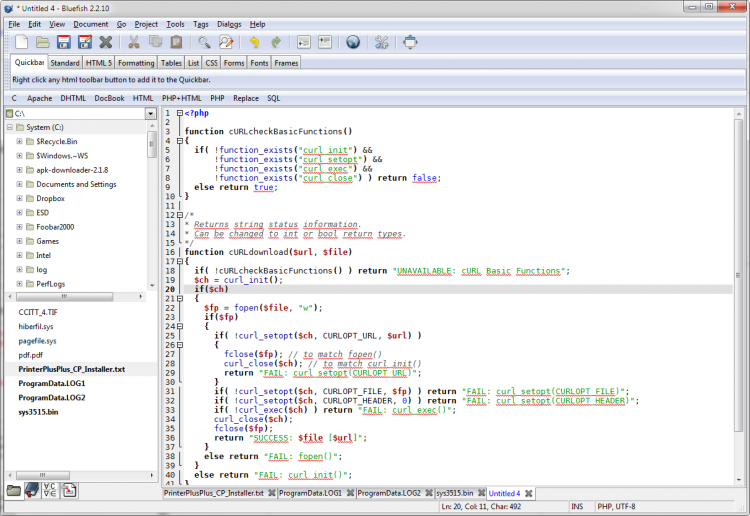Open the Tags menu

(x=201, y=23)
